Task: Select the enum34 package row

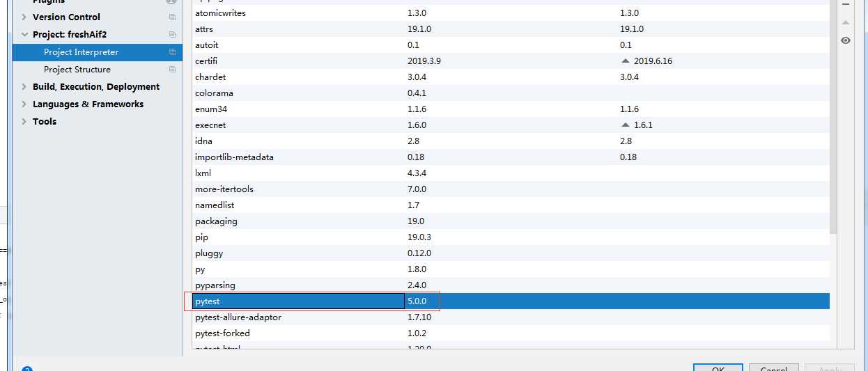Action: (x=511, y=109)
